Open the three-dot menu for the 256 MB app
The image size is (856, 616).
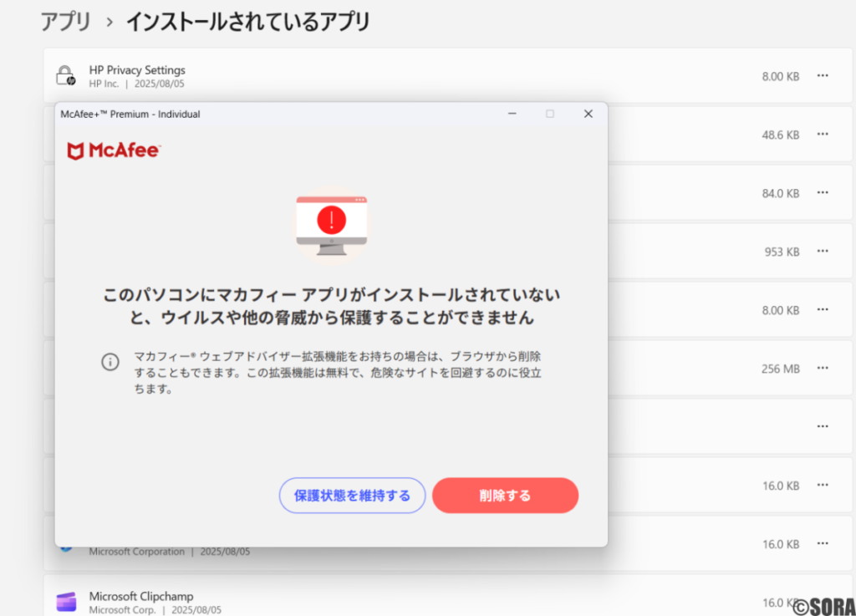click(823, 369)
